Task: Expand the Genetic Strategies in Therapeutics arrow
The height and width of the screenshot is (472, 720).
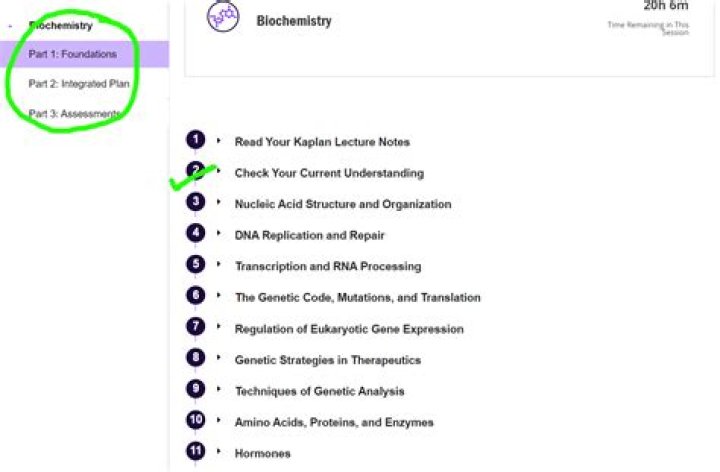Action: (x=218, y=358)
